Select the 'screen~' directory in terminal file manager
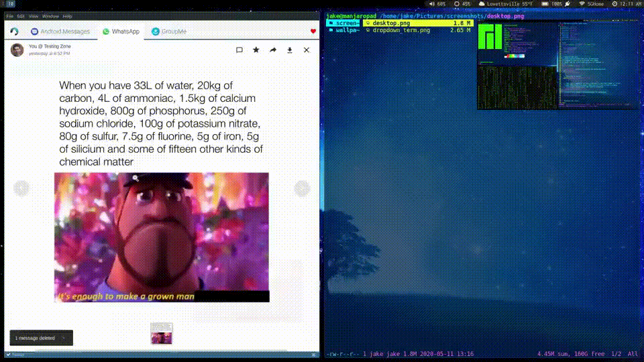The height and width of the screenshot is (362, 644). click(343, 23)
